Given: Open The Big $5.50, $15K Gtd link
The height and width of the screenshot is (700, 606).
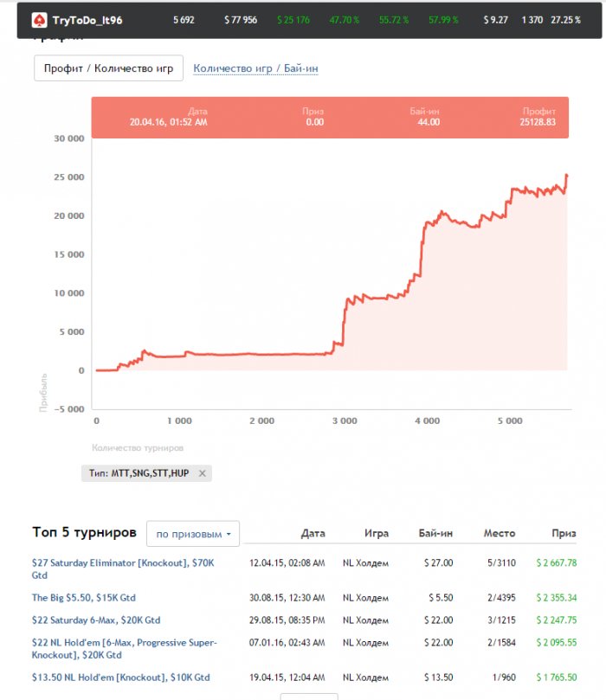Looking at the screenshot, I should [83, 597].
